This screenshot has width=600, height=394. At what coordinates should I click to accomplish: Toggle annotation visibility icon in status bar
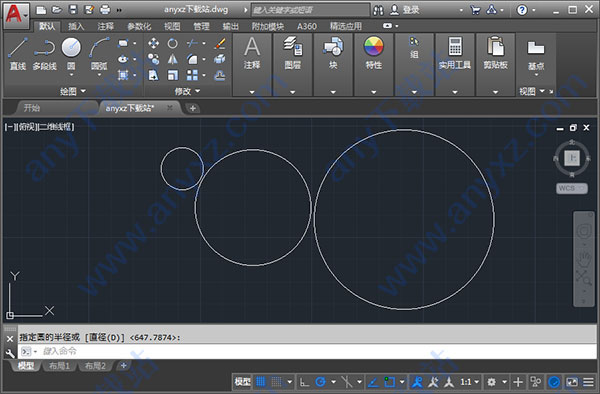coord(417,381)
